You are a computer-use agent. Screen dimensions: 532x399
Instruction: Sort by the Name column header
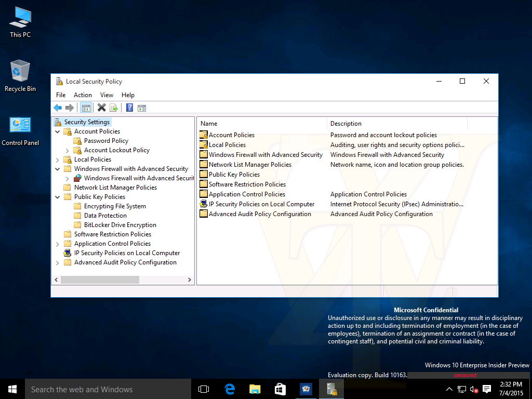click(262, 124)
